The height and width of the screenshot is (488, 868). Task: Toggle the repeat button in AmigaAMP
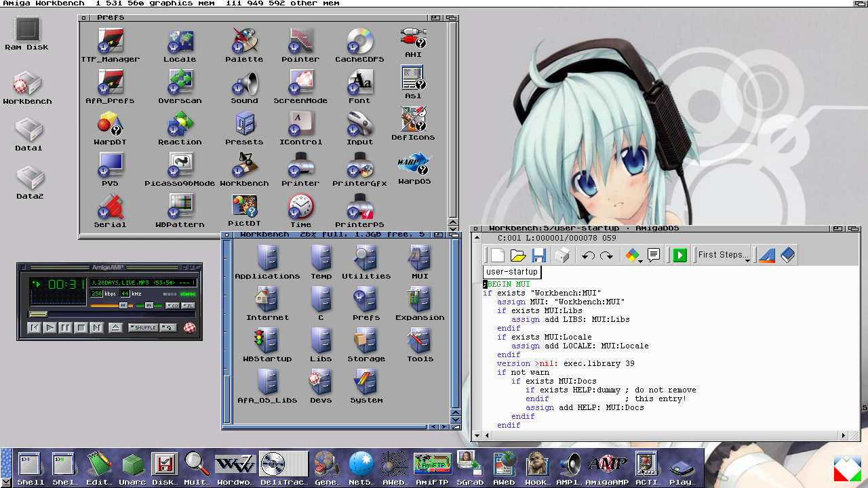167,327
